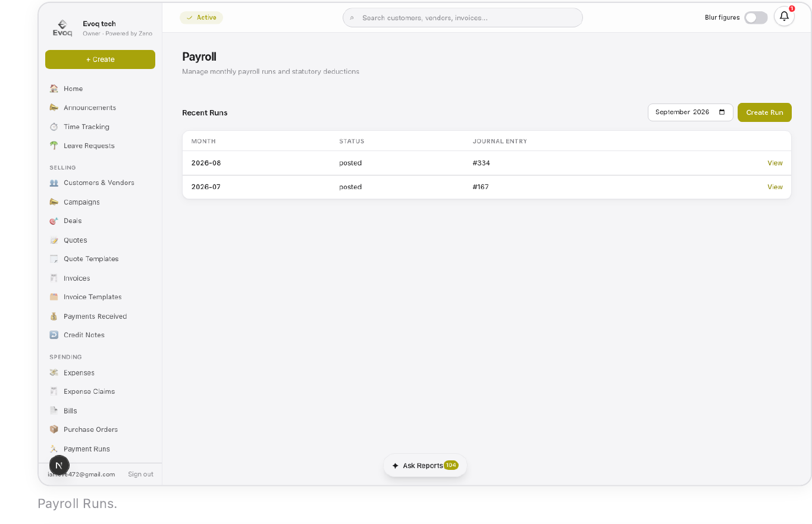Viewport: 812px width, 524px height.
Task: Click the Announcements megaphone icon
Action: click(54, 108)
